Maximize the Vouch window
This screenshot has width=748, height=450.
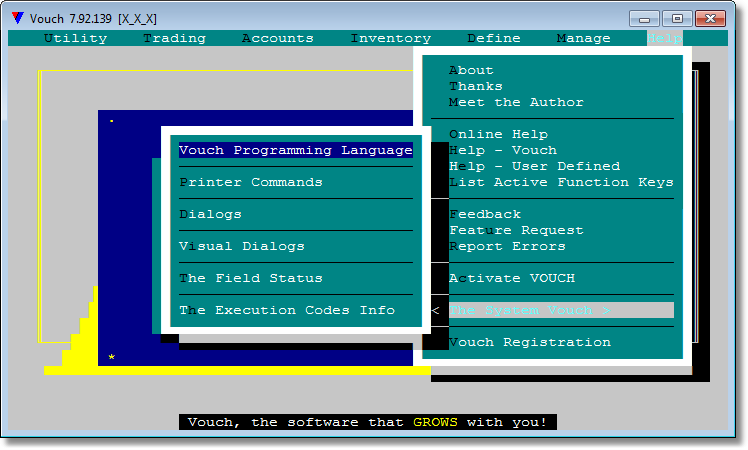click(x=677, y=19)
